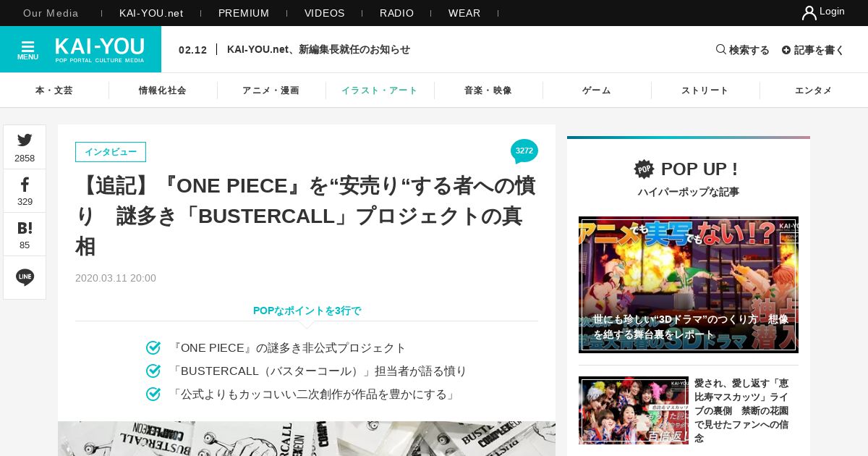
Task: Click the 検索する search link
Action: (x=749, y=50)
